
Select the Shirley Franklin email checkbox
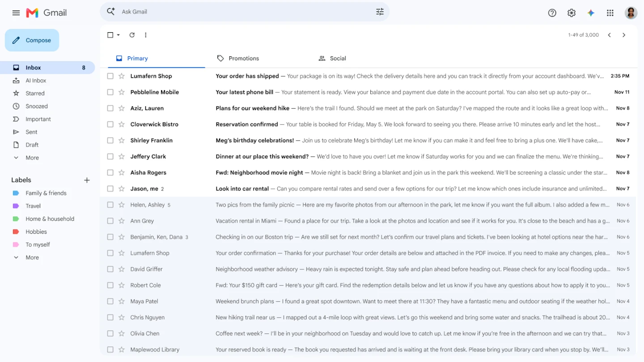coord(110,140)
